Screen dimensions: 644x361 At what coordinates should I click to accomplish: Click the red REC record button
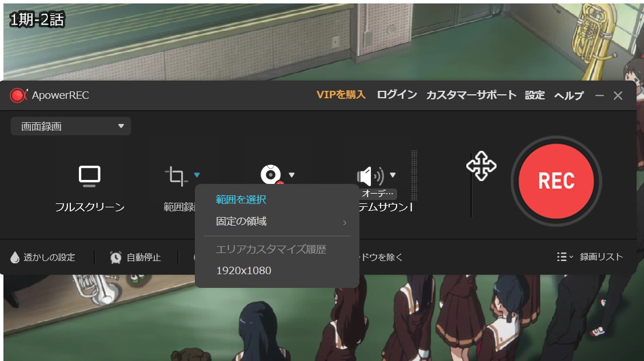coord(556,181)
